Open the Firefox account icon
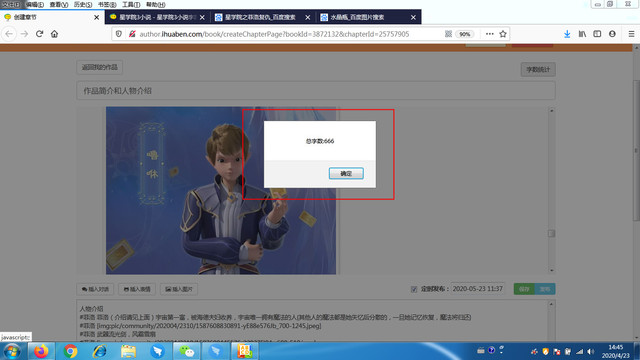This screenshot has height=360, width=640. coord(612,34)
